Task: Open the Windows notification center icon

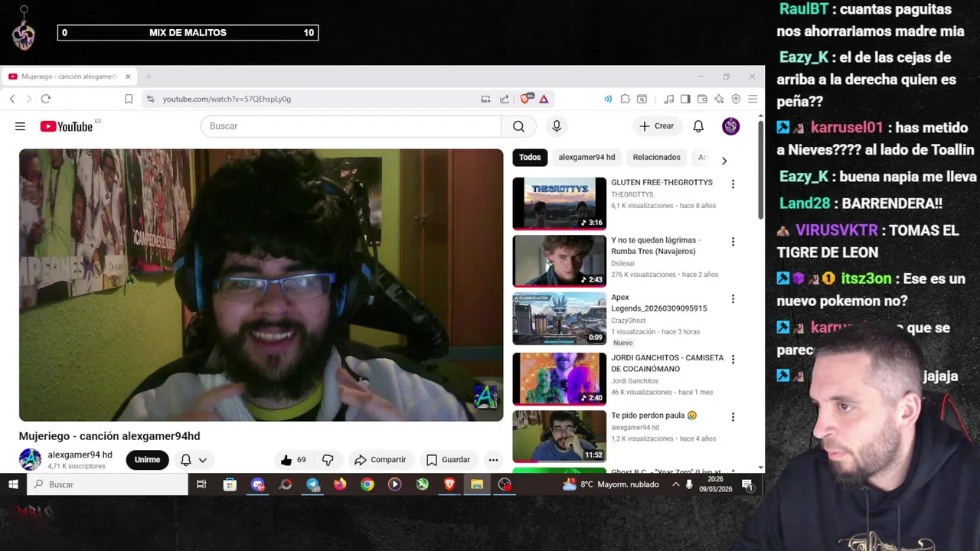Action: tap(747, 484)
